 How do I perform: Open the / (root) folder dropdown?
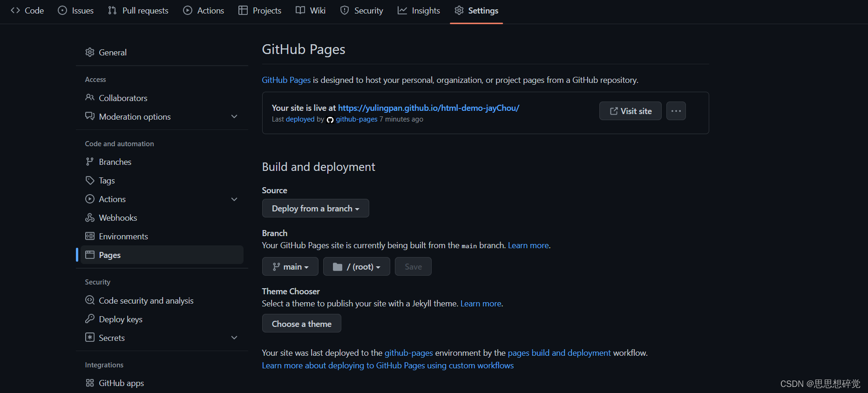click(x=357, y=266)
